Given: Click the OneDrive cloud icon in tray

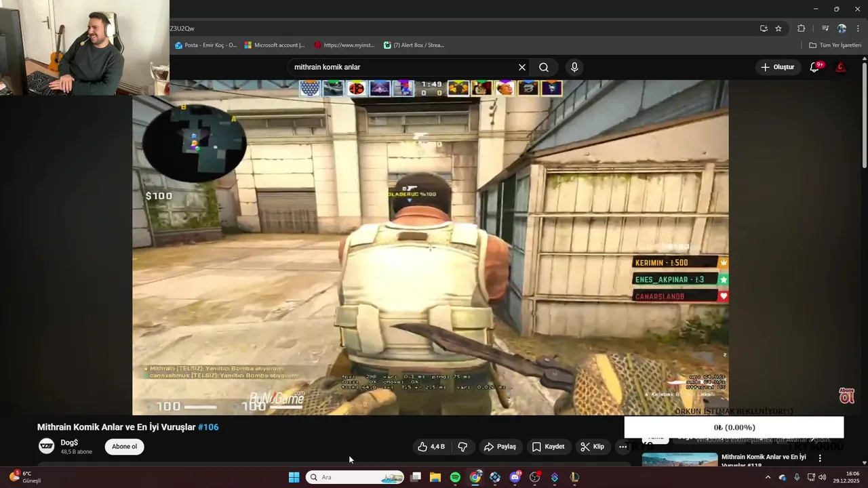Looking at the screenshot, I should coord(783,477).
